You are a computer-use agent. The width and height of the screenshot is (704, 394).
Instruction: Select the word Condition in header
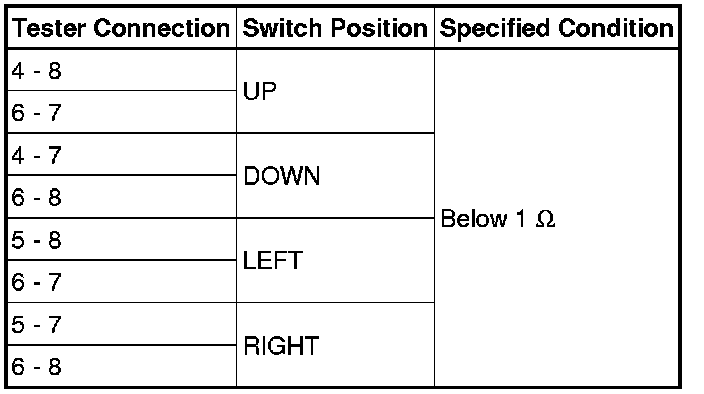point(616,28)
